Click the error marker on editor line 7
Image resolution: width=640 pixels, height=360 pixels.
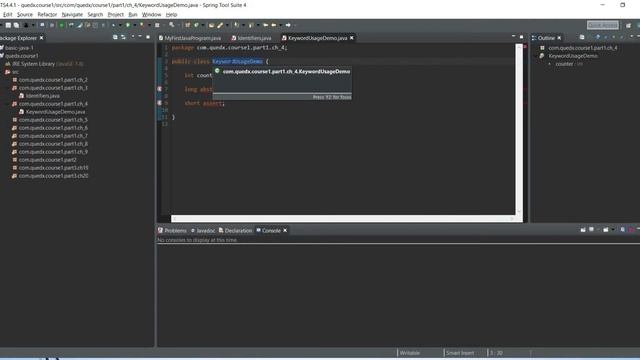tap(160, 89)
